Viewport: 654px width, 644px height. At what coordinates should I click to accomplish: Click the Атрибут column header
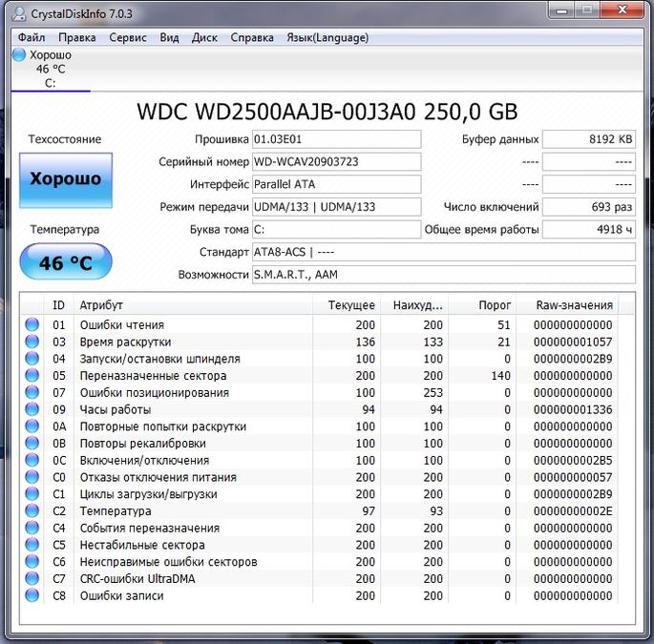(193, 305)
